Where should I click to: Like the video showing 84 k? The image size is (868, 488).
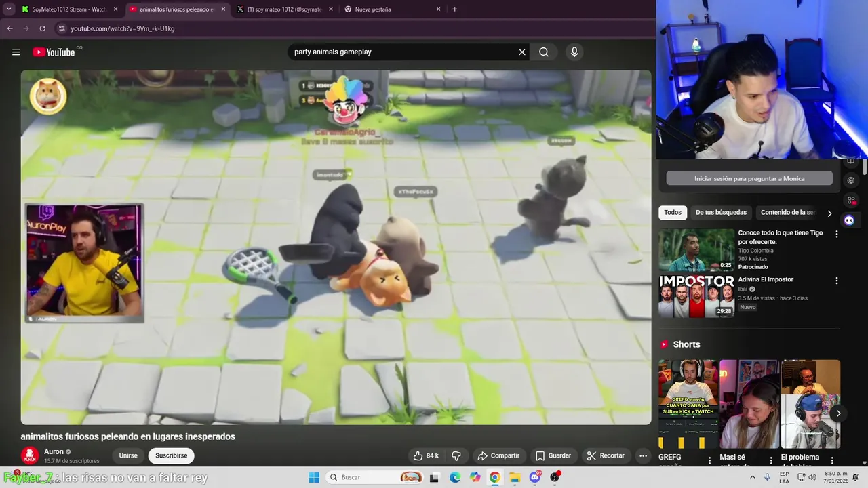pos(426,455)
